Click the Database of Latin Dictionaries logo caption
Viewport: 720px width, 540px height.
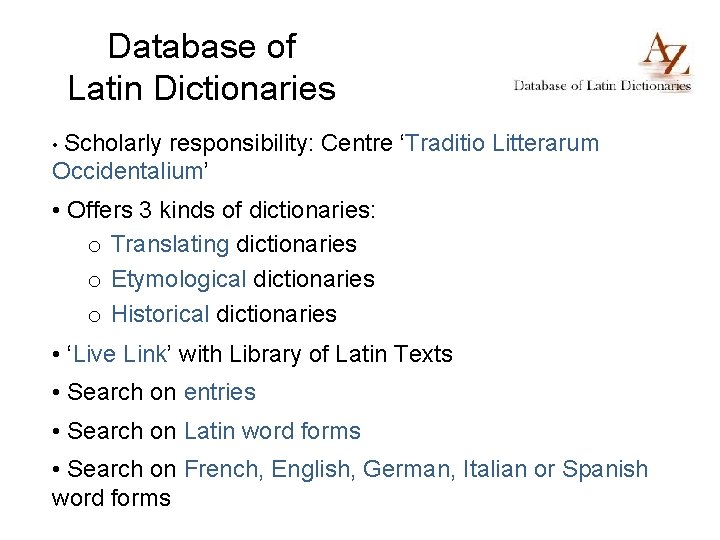[x=602, y=86]
